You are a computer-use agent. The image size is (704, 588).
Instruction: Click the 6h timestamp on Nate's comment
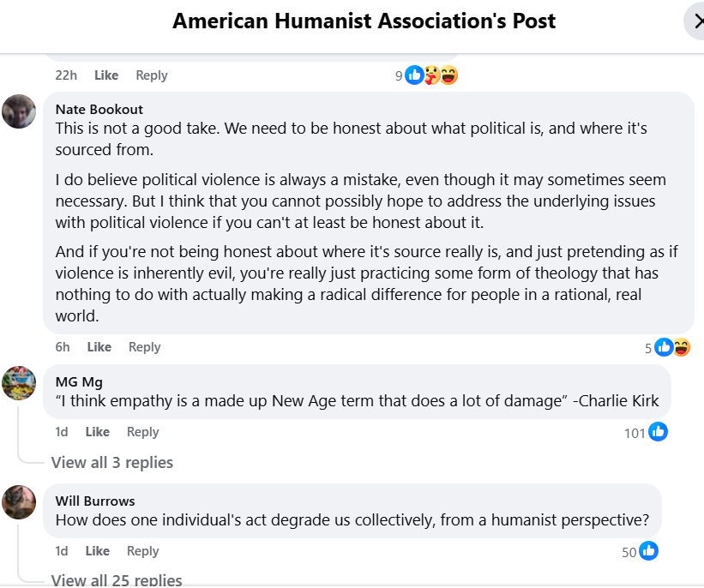[x=63, y=347]
